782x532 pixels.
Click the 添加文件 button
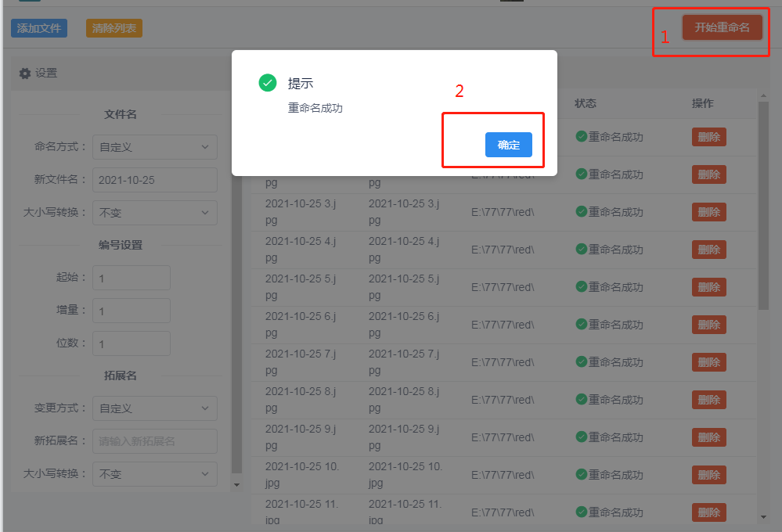39,28
